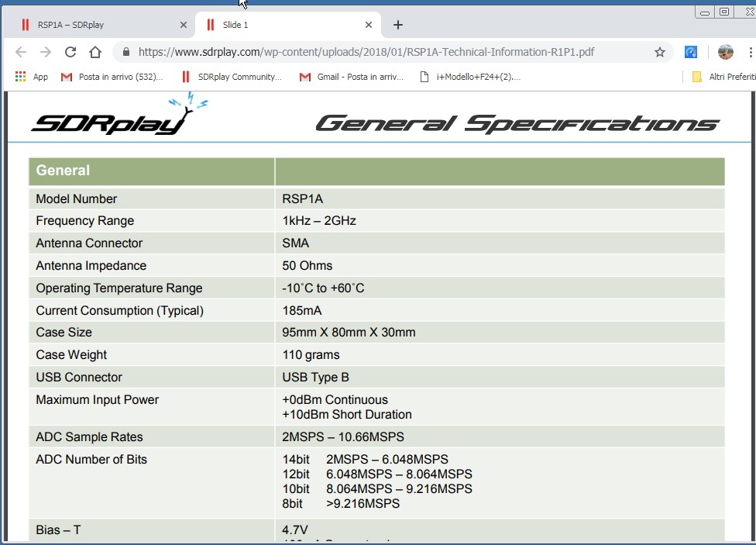Select the +10dBm Short Duration line
Screen dimensions: 756x545
click(x=347, y=415)
